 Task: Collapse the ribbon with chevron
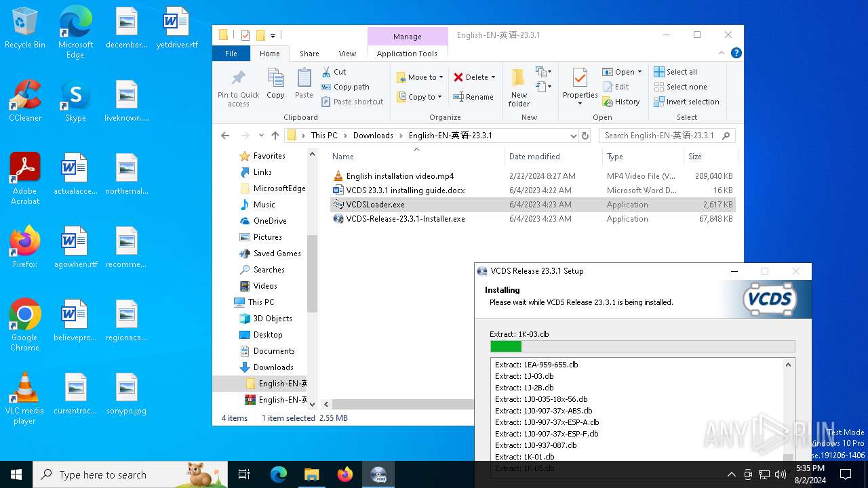click(722, 53)
